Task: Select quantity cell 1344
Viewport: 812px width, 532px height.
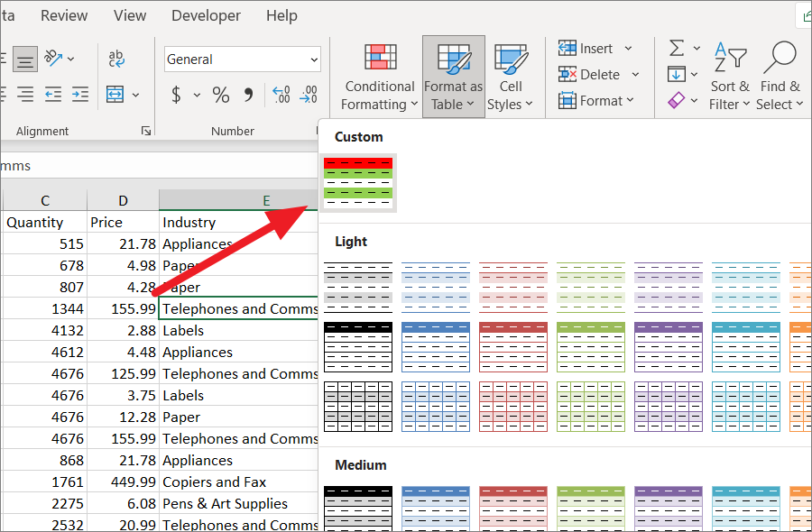Action: pos(45,309)
